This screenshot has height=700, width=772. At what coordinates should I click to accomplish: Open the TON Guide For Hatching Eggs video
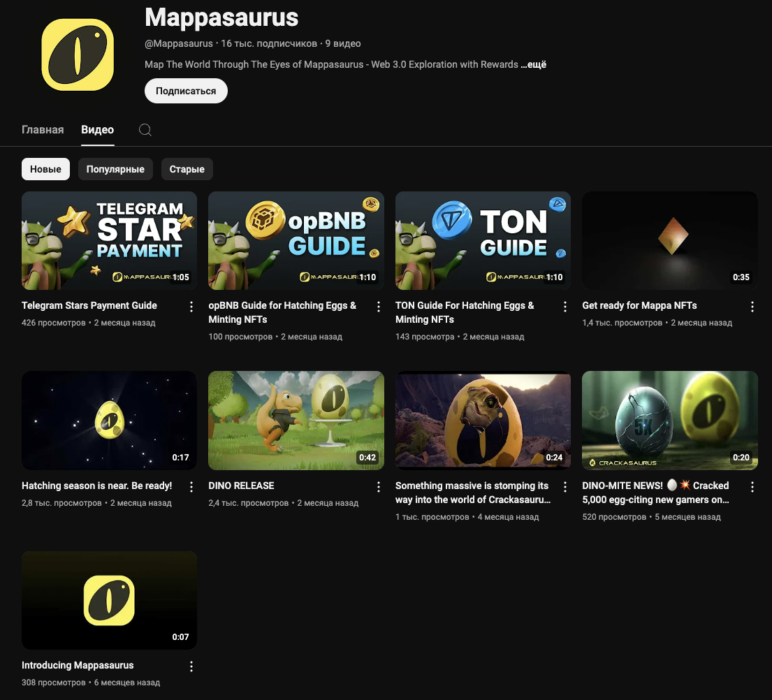pyautogui.click(x=483, y=240)
